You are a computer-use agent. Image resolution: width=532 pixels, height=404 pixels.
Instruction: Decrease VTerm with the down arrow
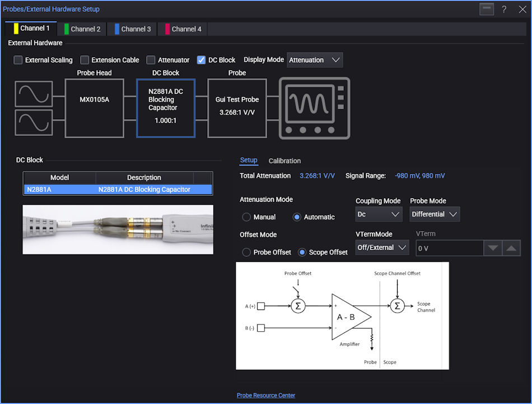[x=492, y=248]
